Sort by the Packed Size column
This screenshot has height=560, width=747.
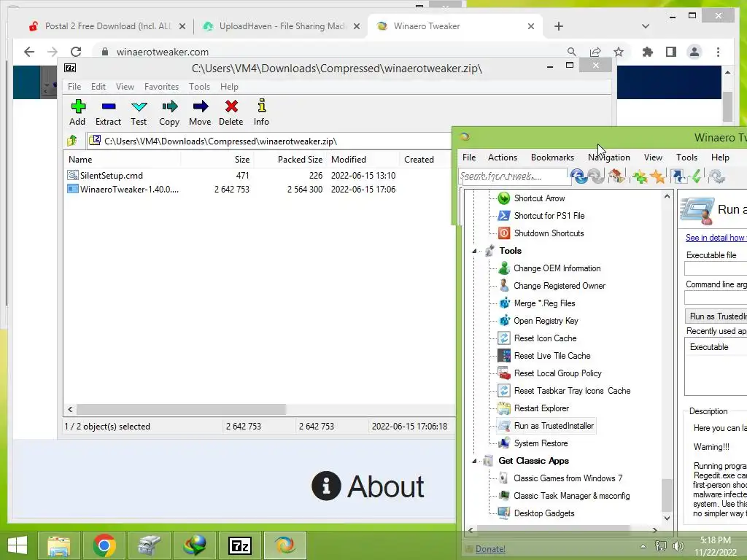point(290,160)
